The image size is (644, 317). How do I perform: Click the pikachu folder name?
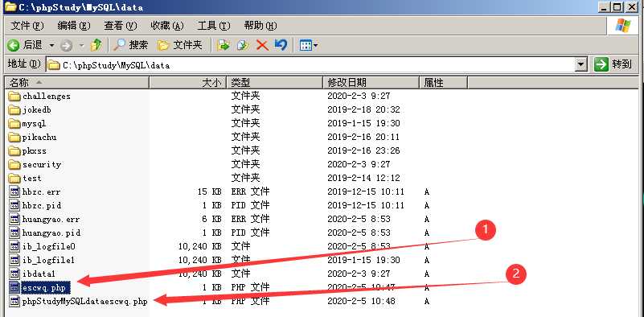pyautogui.click(x=39, y=137)
